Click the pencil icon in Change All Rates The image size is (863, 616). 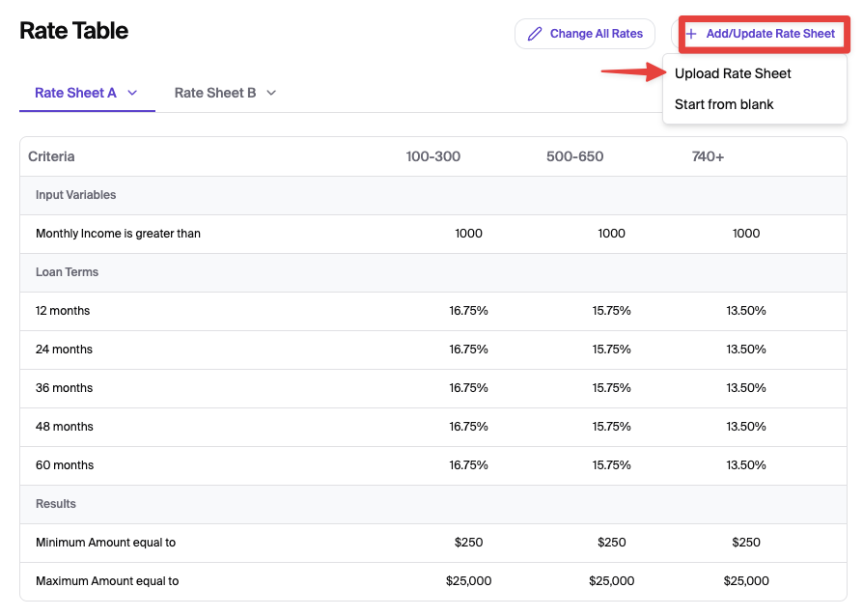click(535, 34)
